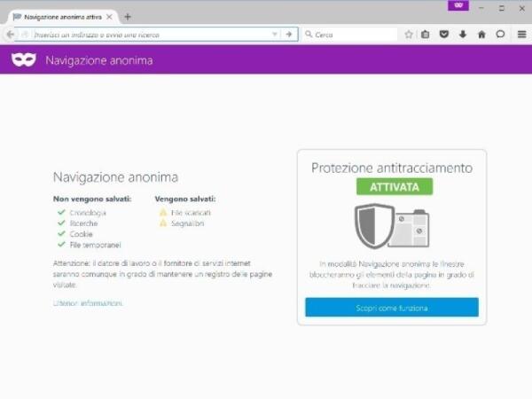Bookmark this page with the star icon

(x=409, y=35)
